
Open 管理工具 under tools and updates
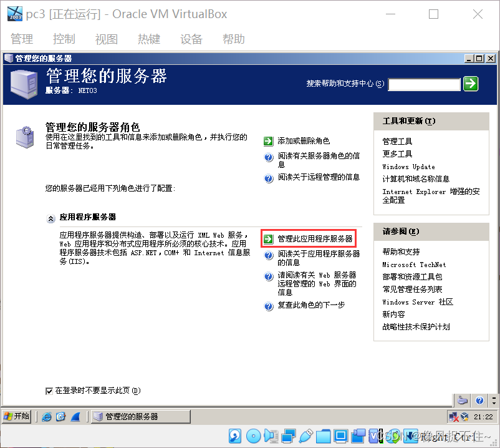[397, 142]
